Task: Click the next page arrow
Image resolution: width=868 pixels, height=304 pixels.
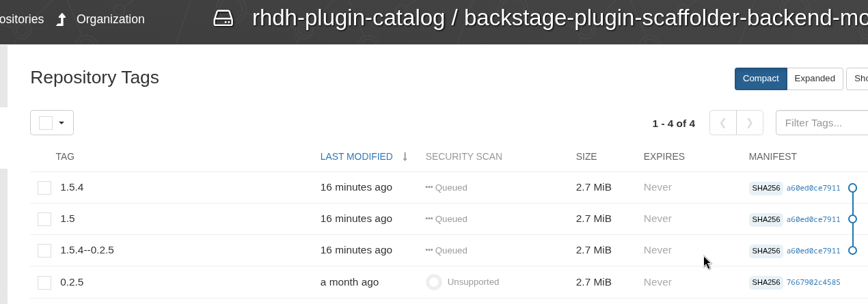Action: pyautogui.click(x=750, y=123)
